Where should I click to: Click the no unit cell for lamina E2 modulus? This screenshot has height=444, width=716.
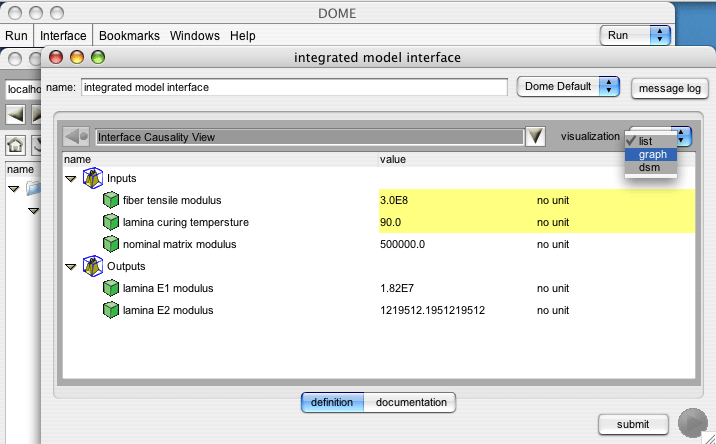(553, 310)
